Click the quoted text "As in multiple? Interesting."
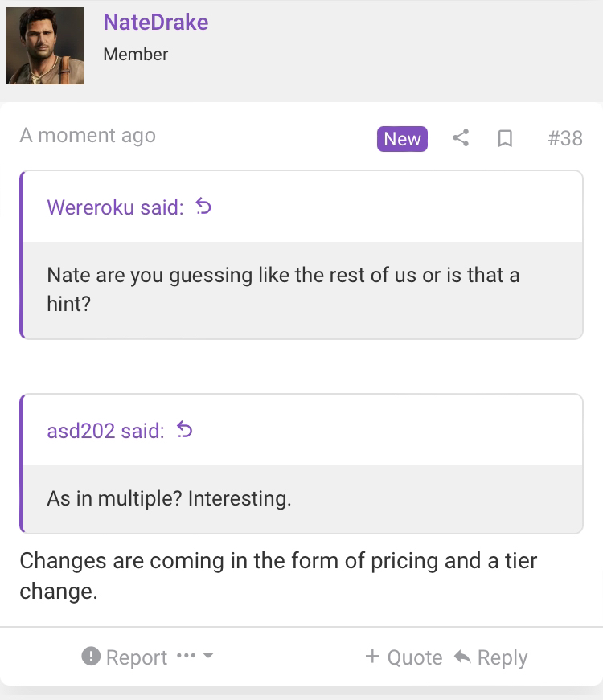 [169, 498]
